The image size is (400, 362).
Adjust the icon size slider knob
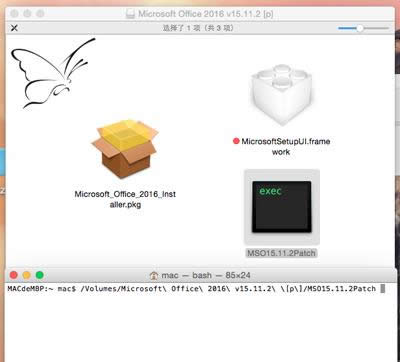pos(360,28)
